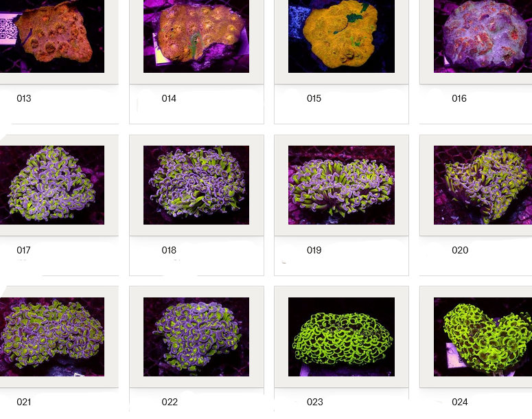532x419 pixels.
Task: Select the 016 item number text
Action: click(x=459, y=98)
